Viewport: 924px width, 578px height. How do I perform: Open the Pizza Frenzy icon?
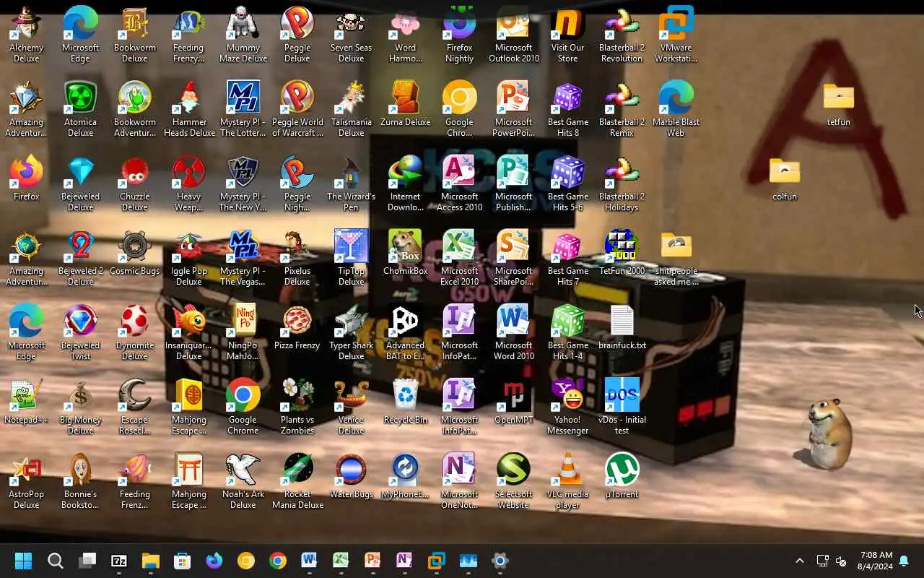click(297, 327)
